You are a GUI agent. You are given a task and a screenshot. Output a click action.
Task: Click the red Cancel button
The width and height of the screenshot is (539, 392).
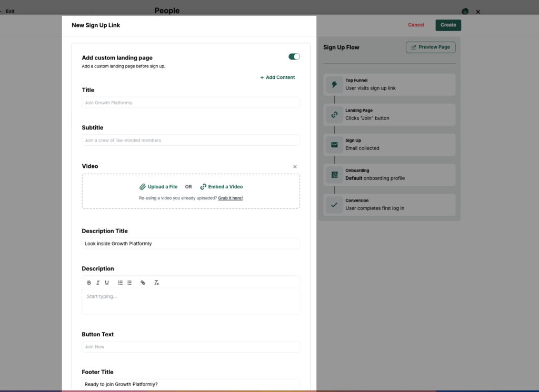(416, 25)
